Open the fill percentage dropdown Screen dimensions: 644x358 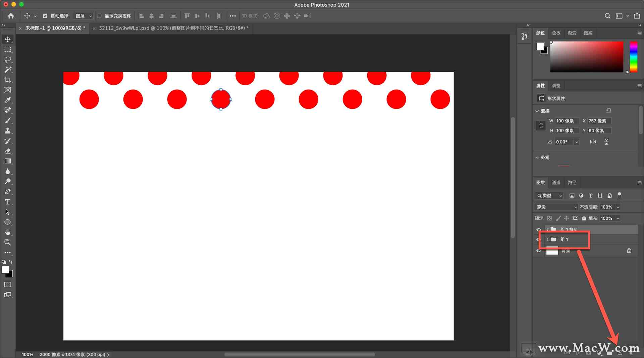618,218
